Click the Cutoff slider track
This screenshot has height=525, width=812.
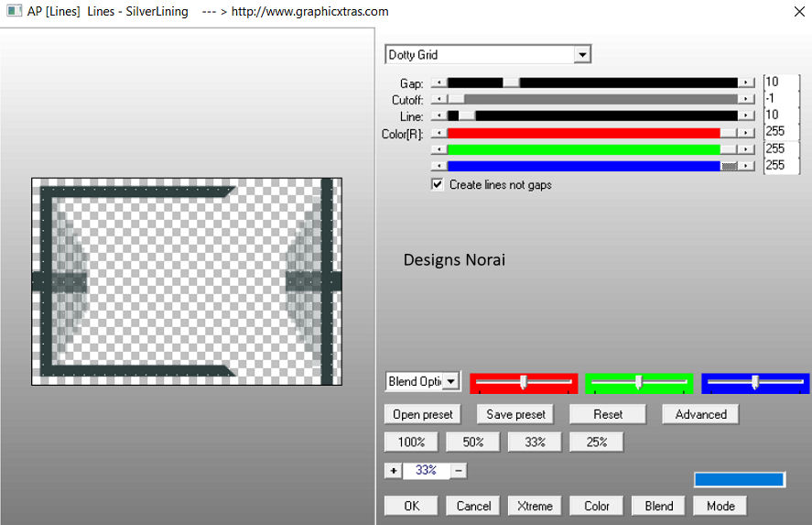click(592, 99)
